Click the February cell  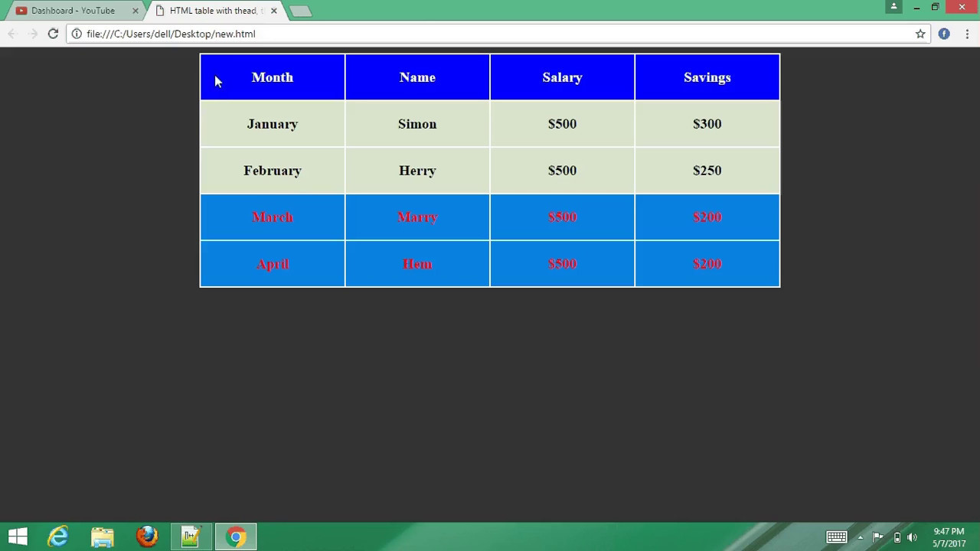273,171
